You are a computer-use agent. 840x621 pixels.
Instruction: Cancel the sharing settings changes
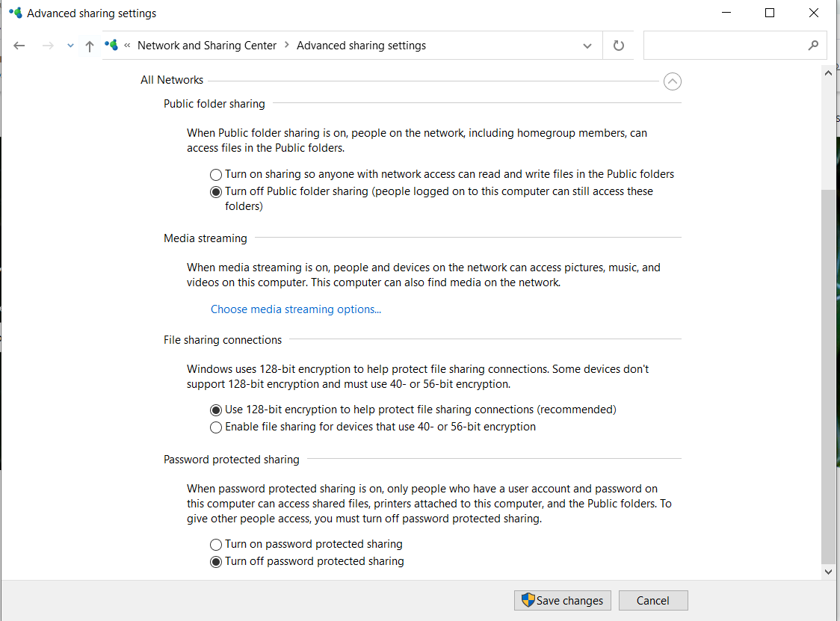pos(653,601)
